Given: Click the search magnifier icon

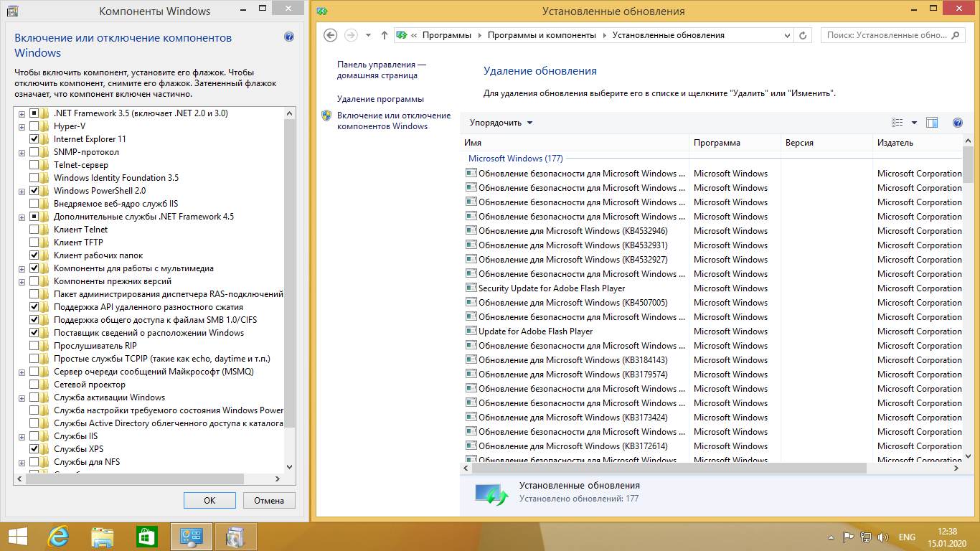Looking at the screenshot, I should coord(957,35).
